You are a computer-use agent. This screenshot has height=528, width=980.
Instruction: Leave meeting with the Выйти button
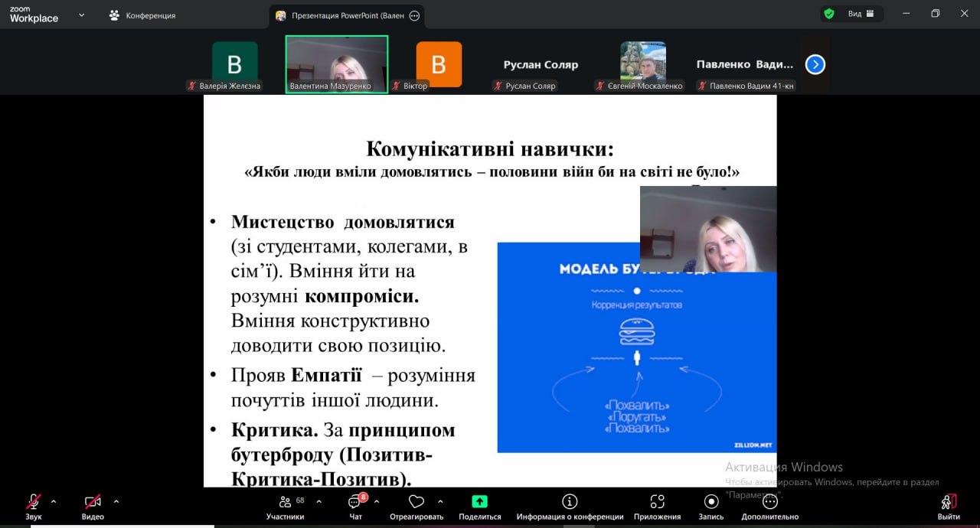(x=948, y=506)
